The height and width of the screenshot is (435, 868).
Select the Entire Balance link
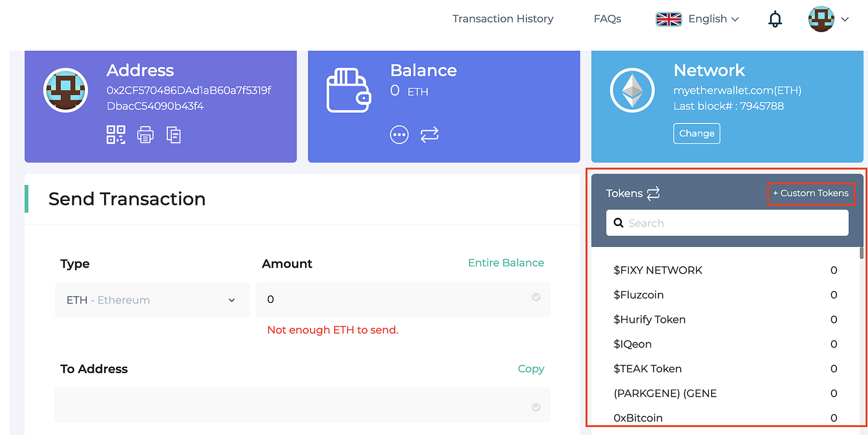point(506,262)
